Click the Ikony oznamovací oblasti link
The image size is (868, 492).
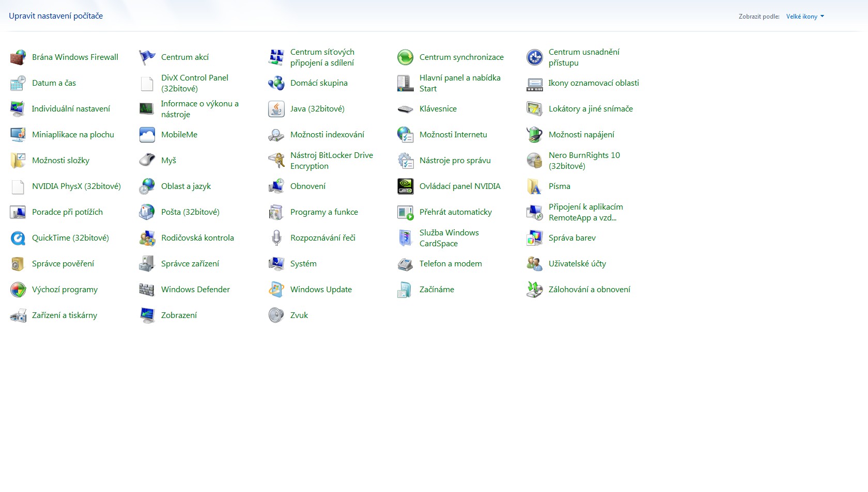pos(594,83)
